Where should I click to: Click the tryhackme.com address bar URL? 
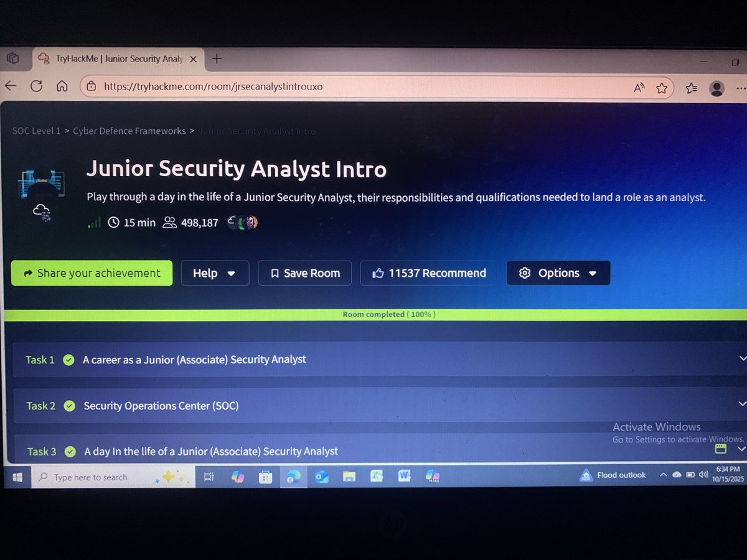click(x=213, y=86)
